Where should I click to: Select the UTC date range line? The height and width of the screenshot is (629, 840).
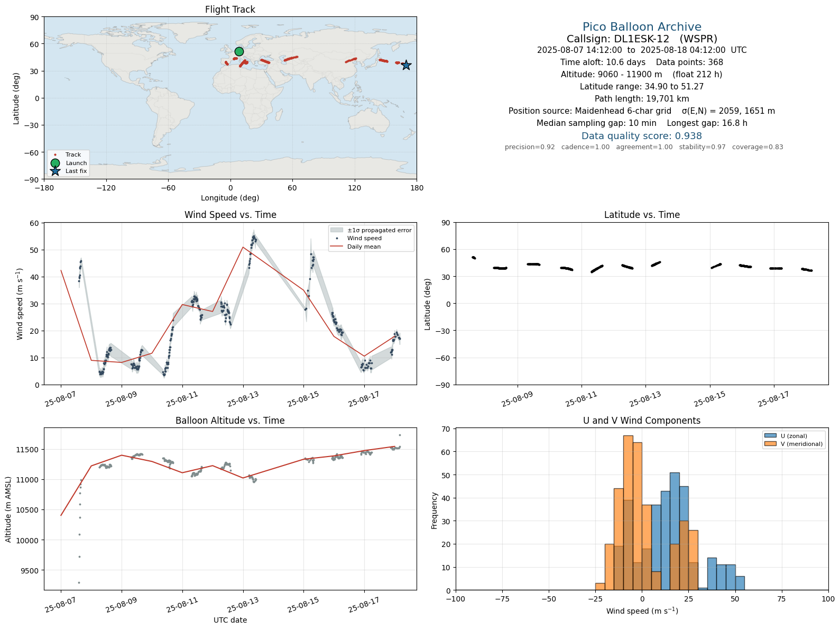pyautogui.click(x=642, y=50)
